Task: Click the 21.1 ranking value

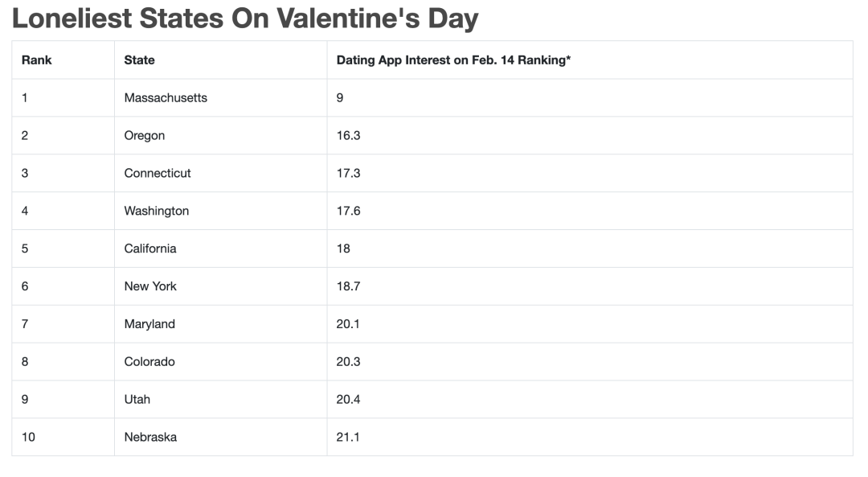Action: (x=348, y=437)
